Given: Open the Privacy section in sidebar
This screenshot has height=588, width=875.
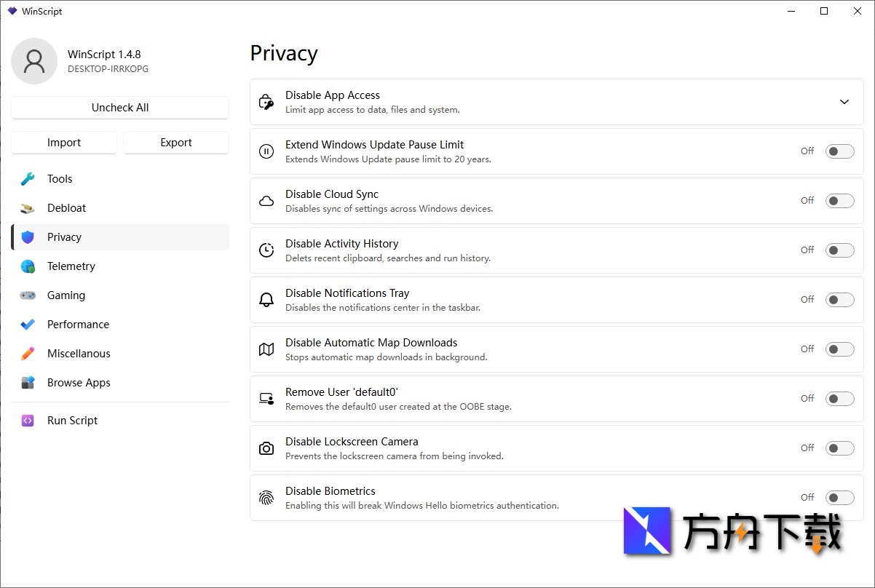Looking at the screenshot, I should pyautogui.click(x=64, y=237).
